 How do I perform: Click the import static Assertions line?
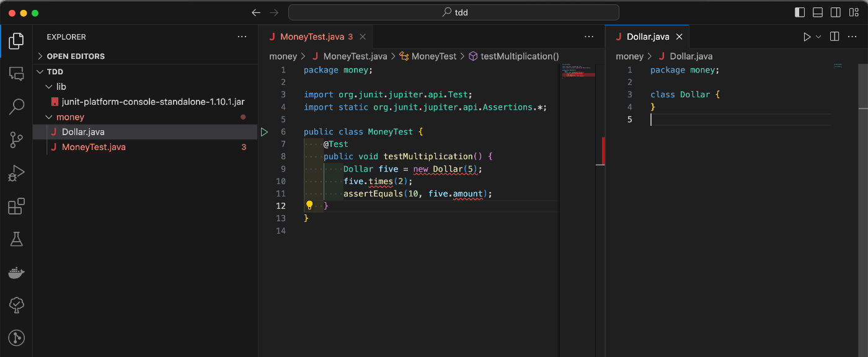coord(425,107)
